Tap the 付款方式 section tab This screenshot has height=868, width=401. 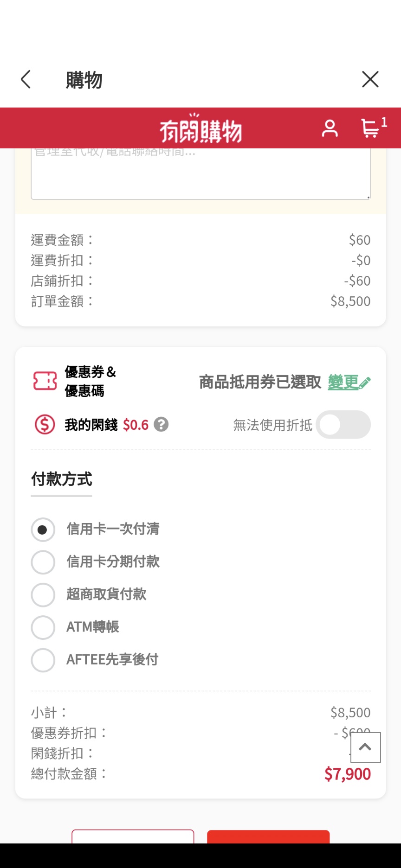pos(61,479)
